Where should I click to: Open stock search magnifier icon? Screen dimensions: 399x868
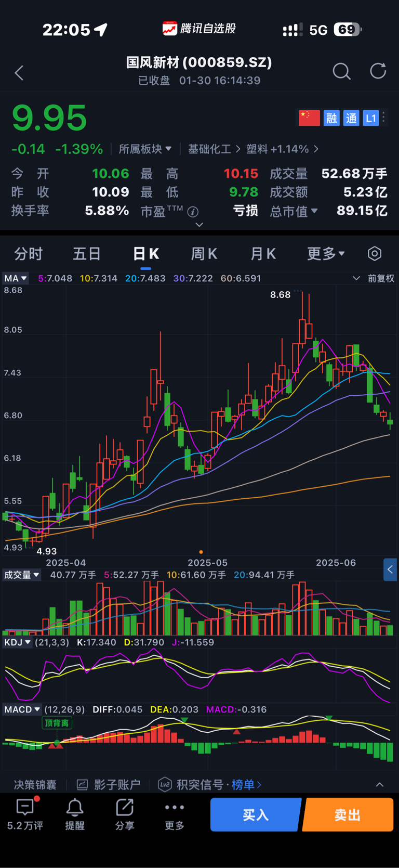tap(341, 71)
